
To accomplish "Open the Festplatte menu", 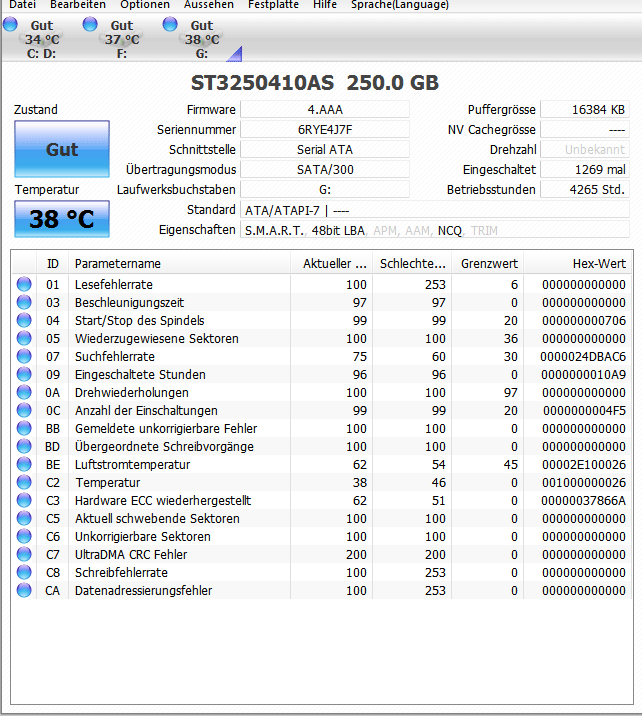I will click(274, 5).
